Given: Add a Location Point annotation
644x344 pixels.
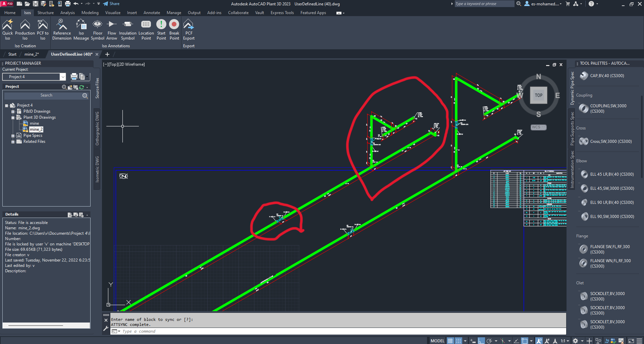Looking at the screenshot, I should pos(146,29).
